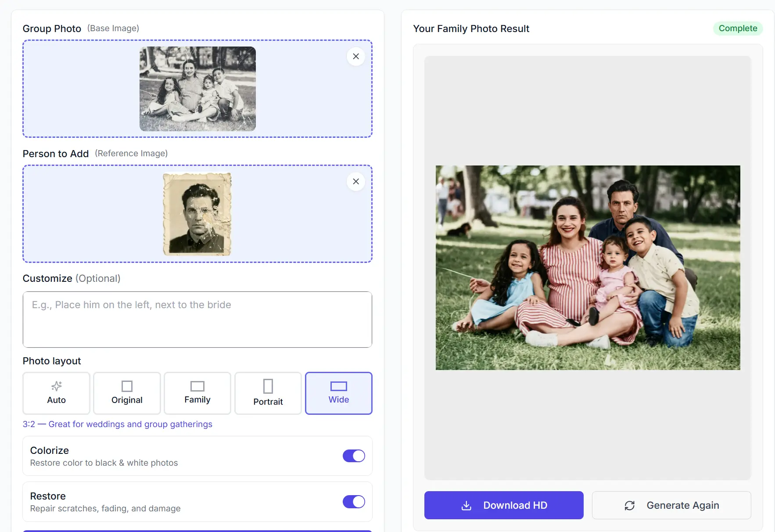Remove the person-to-add reference image
The image size is (775, 532).
click(356, 182)
